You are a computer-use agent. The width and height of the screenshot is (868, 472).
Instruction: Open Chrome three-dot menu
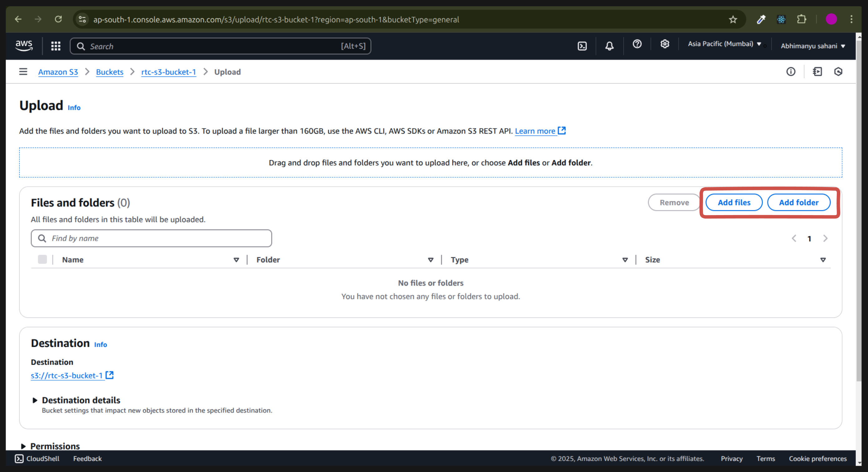point(851,19)
